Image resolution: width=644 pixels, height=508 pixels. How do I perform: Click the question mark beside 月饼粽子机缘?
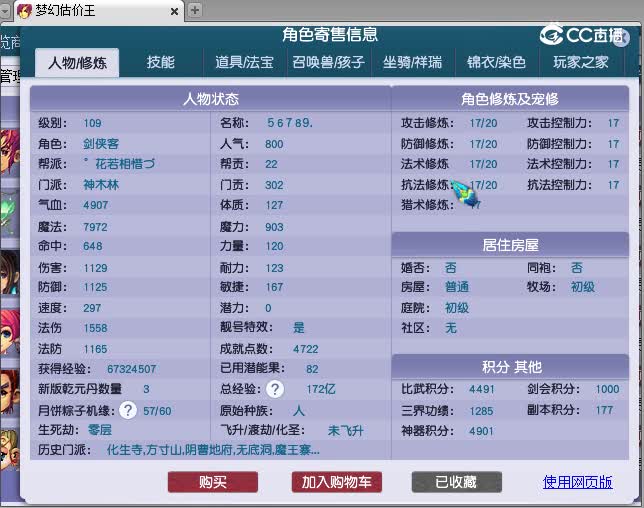tap(128, 410)
